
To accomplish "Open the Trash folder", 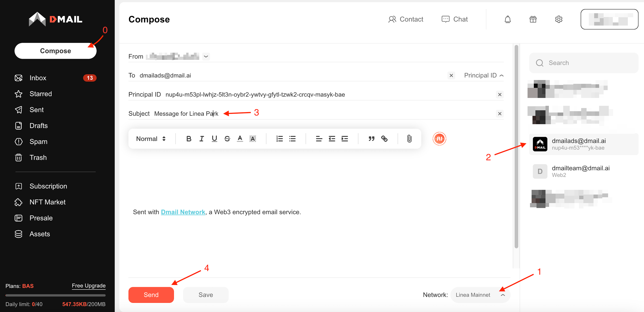I will pos(31,157).
